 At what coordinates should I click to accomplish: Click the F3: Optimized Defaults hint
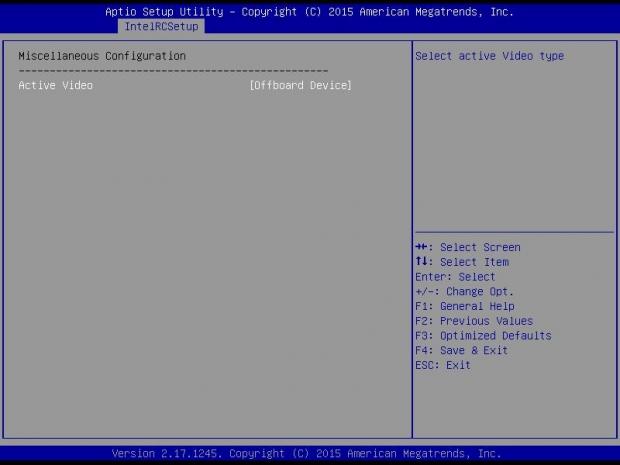[483, 336]
